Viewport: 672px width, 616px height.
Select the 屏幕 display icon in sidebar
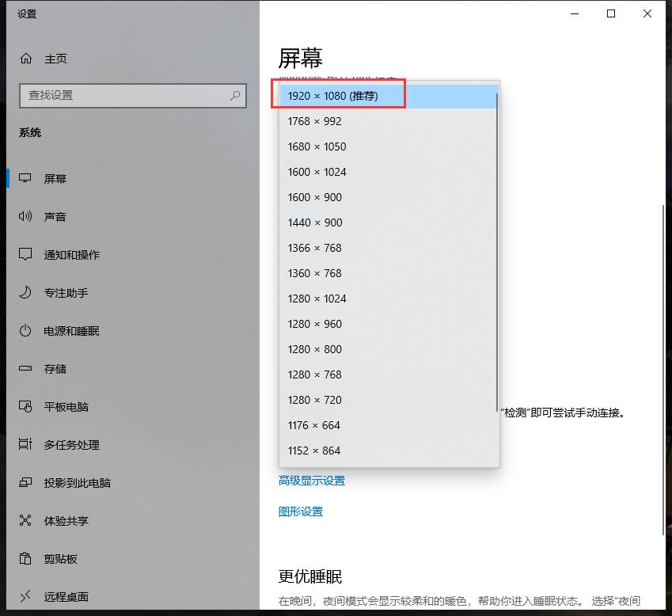(x=24, y=178)
